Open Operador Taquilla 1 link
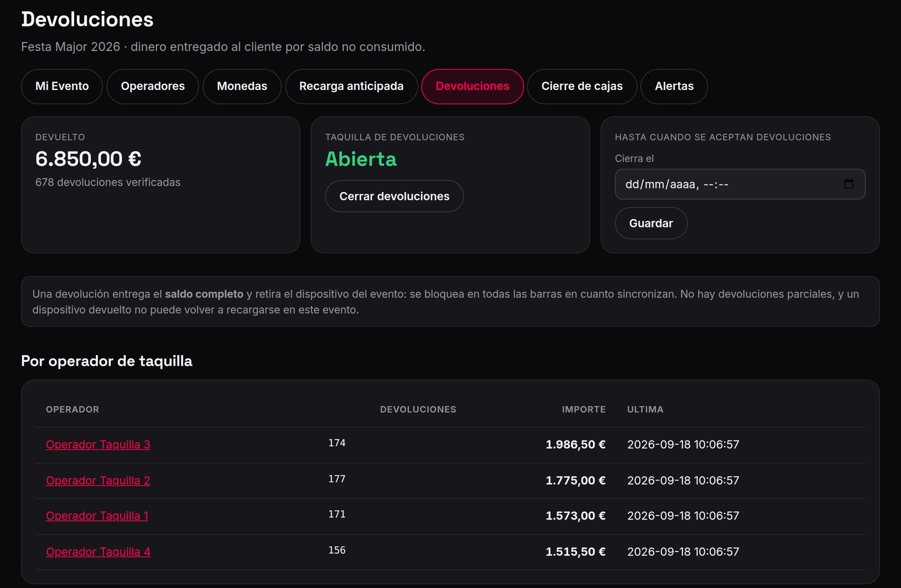This screenshot has height=588, width=901. (x=97, y=515)
